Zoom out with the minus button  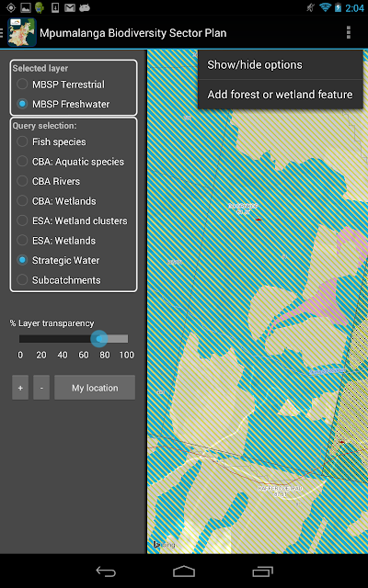(x=41, y=388)
